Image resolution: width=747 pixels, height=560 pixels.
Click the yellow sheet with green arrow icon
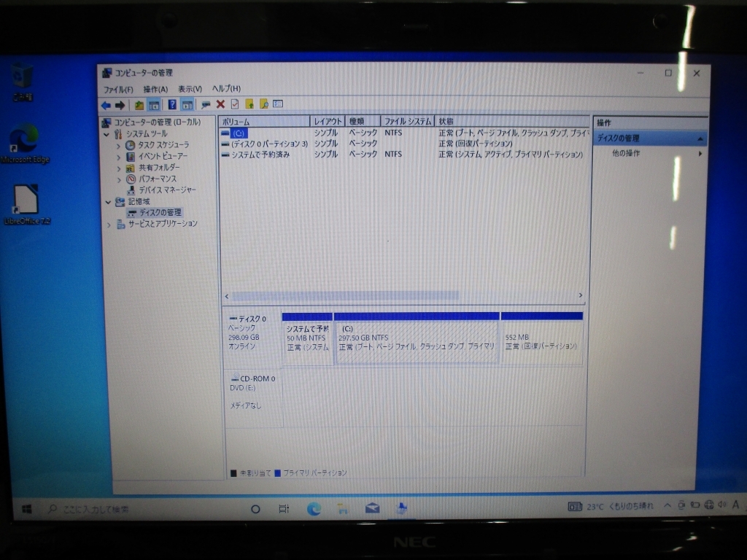click(249, 104)
